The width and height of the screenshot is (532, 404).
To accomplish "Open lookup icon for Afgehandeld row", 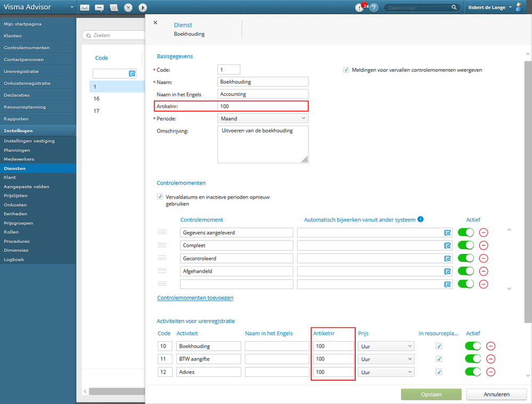I will pyautogui.click(x=447, y=271).
